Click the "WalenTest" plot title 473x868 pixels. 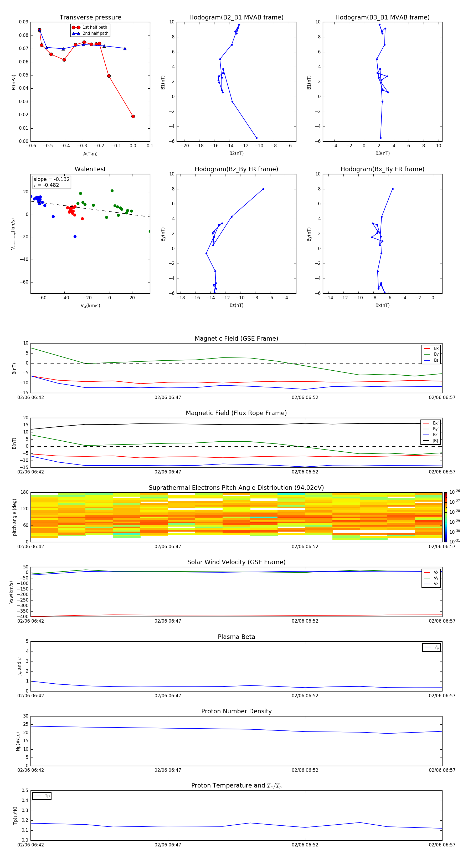tap(90, 169)
